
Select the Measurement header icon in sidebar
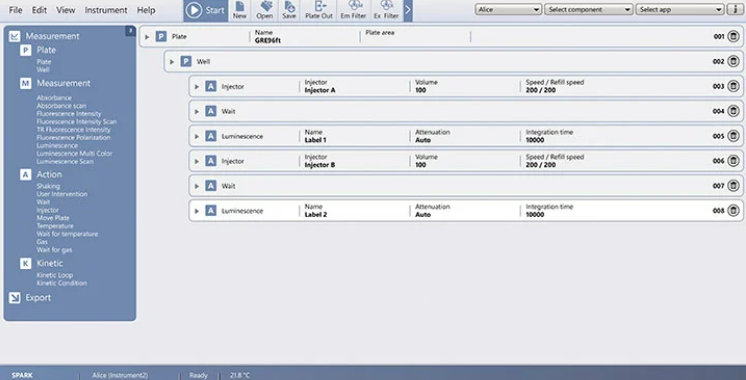tap(15, 36)
